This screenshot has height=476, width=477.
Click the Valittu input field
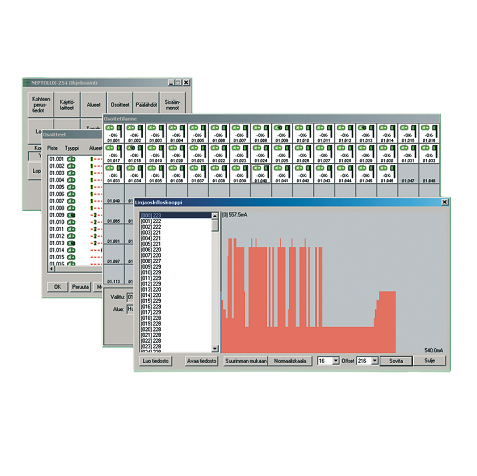130,297
